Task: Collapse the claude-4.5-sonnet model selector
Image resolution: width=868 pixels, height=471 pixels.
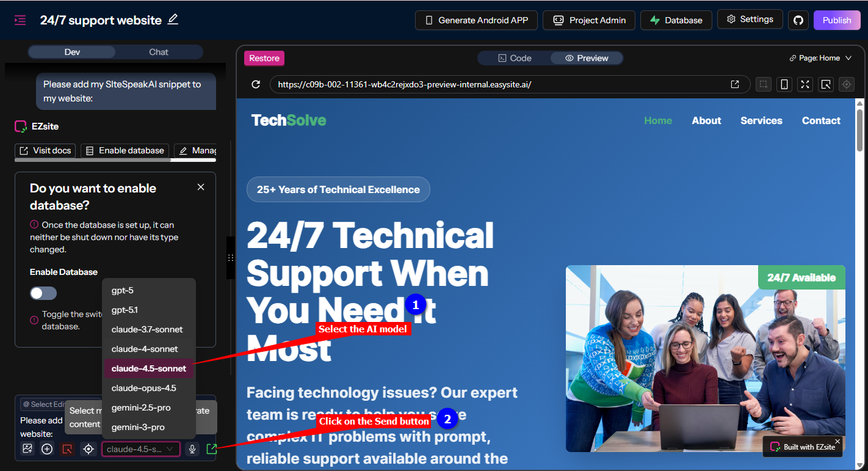Action: (141, 449)
